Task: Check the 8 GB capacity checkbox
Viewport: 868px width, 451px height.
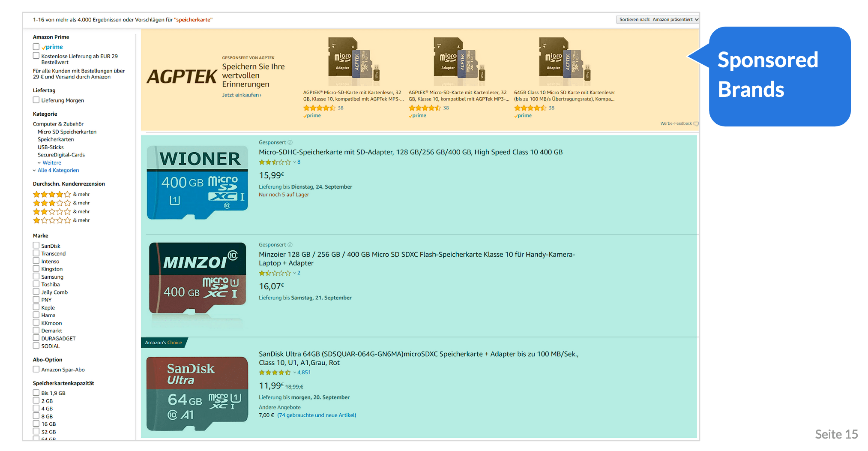Action: coord(36,416)
